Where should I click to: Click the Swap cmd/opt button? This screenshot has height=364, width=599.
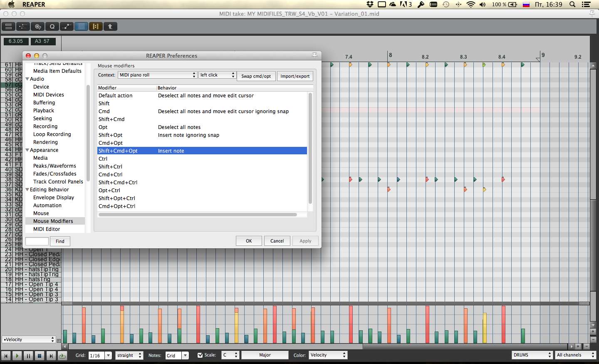tap(256, 76)
